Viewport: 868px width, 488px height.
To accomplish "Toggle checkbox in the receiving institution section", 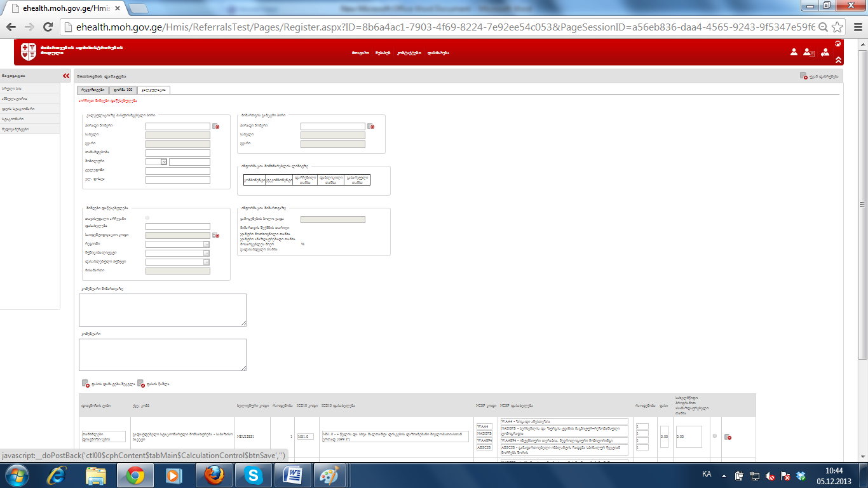I will click(x=148, y=218).
